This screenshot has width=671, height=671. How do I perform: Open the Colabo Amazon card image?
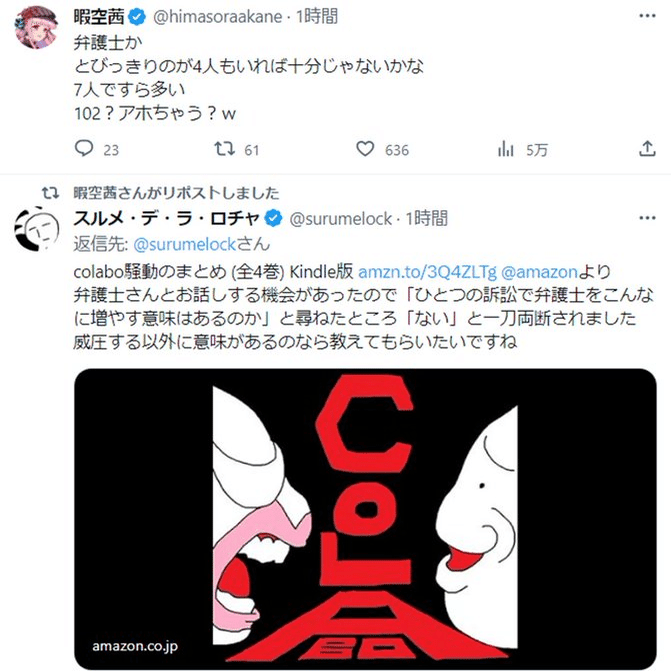pos(365,518)
